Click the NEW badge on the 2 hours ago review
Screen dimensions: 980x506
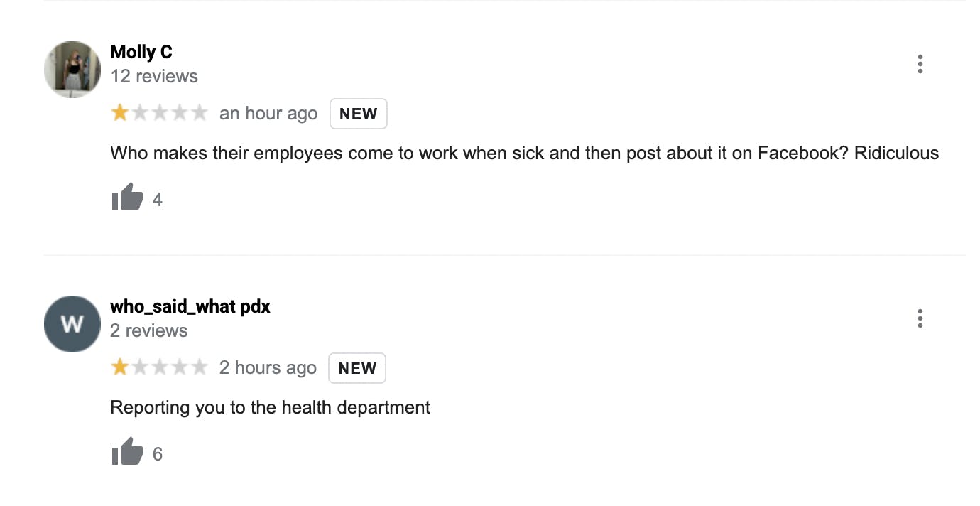coord(357,368)
